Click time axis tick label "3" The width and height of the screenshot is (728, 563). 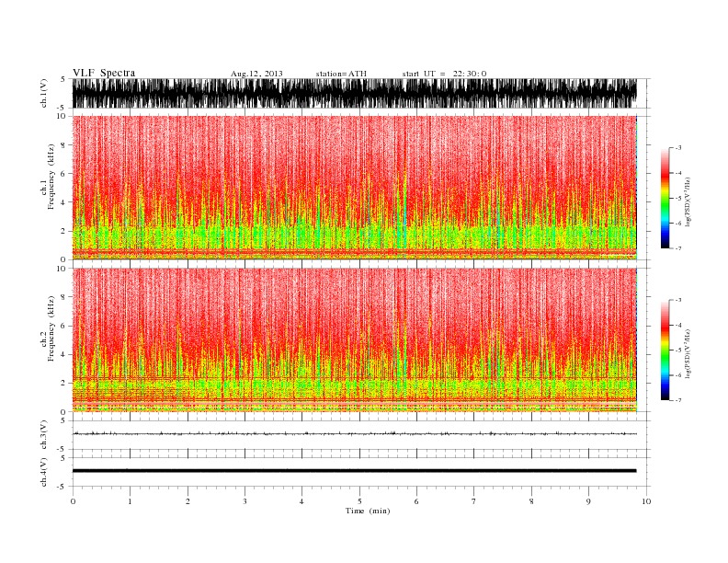click(245, 501)
